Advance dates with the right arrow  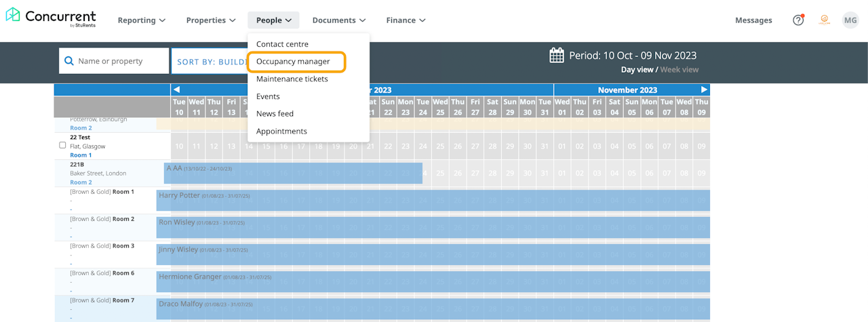[704, 89]
